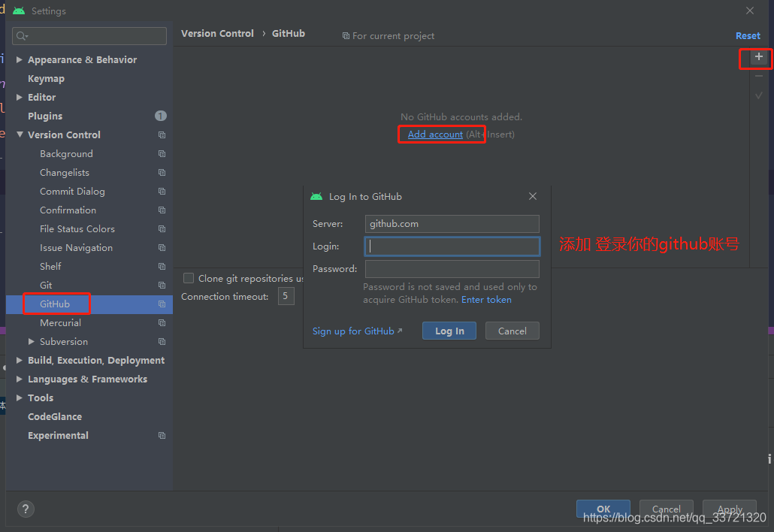Click the copy-settings icon beside the Git entry
Screen dimensions: 774x532
(161, 285)
